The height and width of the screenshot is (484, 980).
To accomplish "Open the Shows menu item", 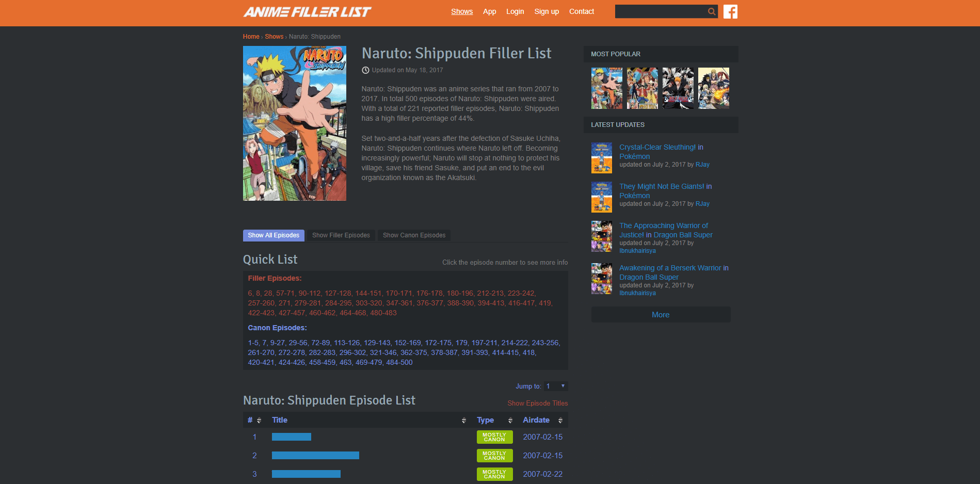I will (x=462, y=11).
